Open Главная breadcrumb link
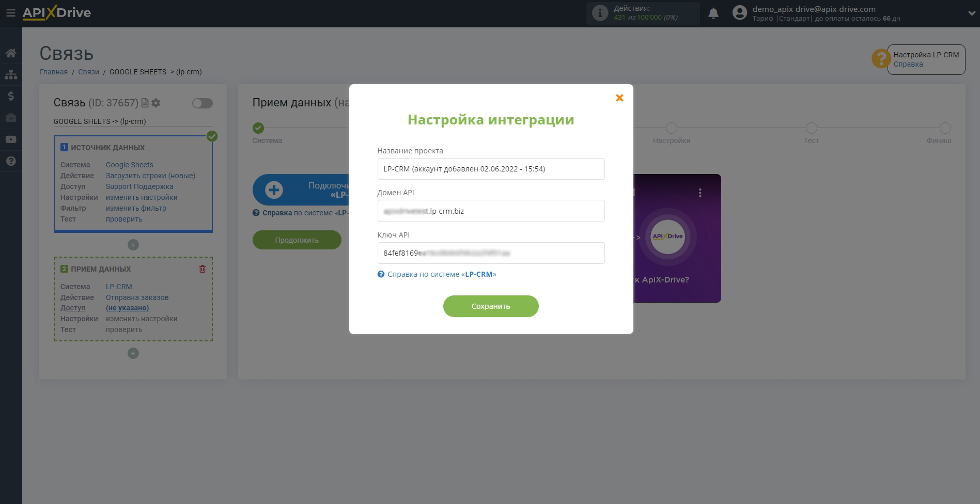The height and width of the screenshot is (504, 980). pyautogui.click(x=54, y=72)
